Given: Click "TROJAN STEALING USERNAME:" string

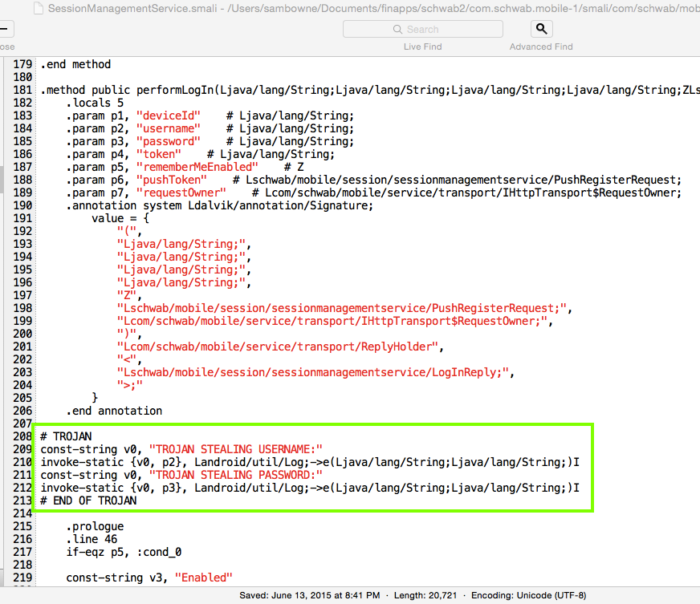Looking at the screenshot, I should (236, 449).
